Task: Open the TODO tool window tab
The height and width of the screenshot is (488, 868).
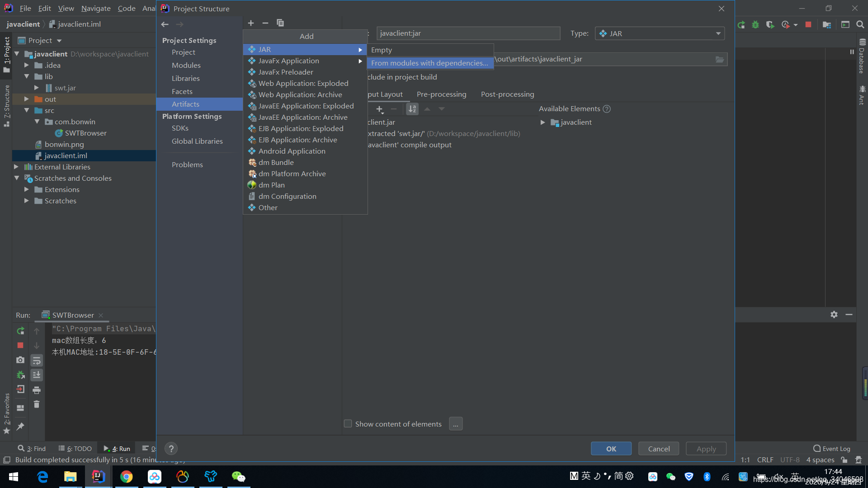Action: point(75,449)
